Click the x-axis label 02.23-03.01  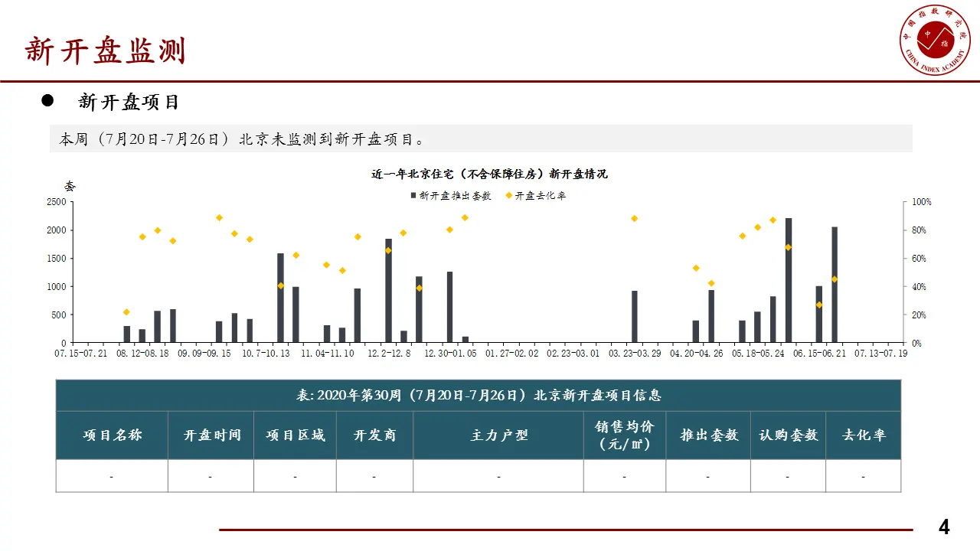574,354
